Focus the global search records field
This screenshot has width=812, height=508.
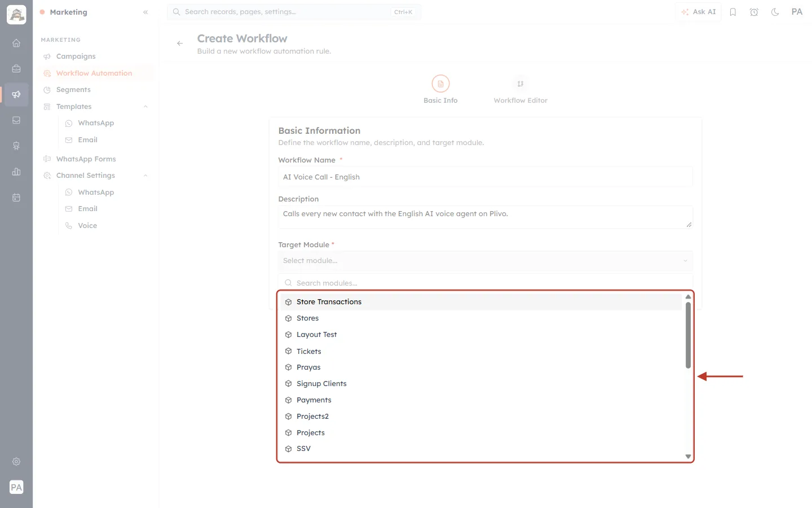[x=294, y=12]
